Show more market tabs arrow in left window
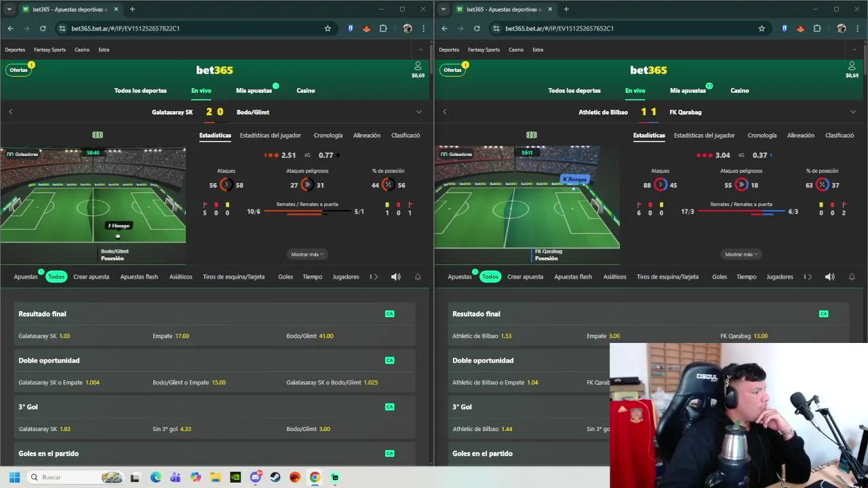Screen dimensions: 868x488 (376, 277)
